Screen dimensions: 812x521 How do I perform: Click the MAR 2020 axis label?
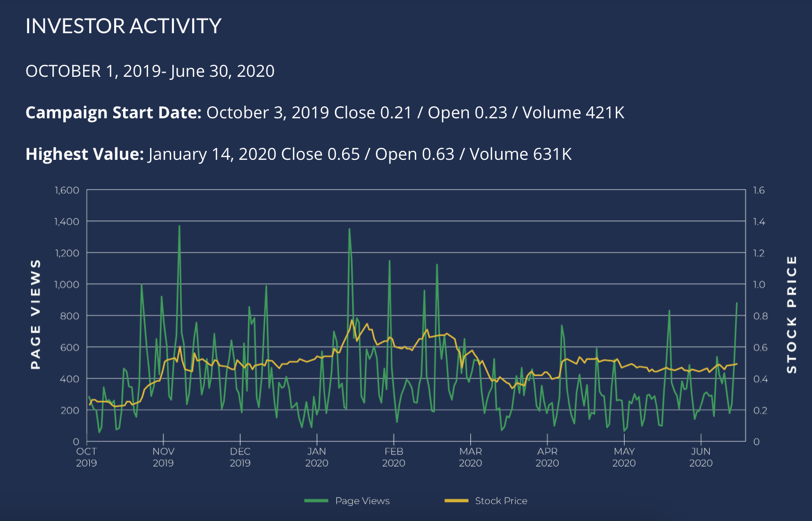coord(470,457)
